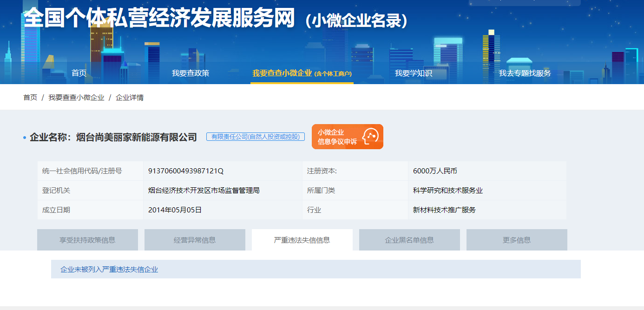This screenshot has height=310, width=644.
Task: Click the 首页 breadcrumb link
Action: [x=30, y=98]
